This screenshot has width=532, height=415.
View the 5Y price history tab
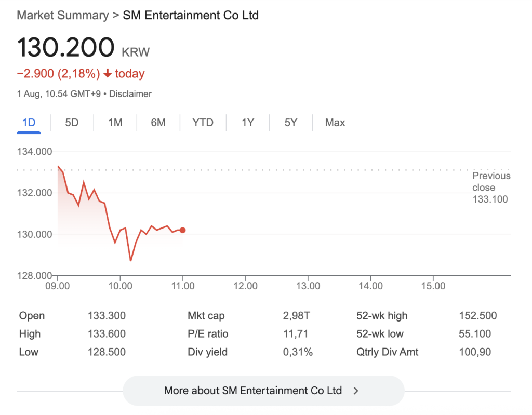click(291, 123)
